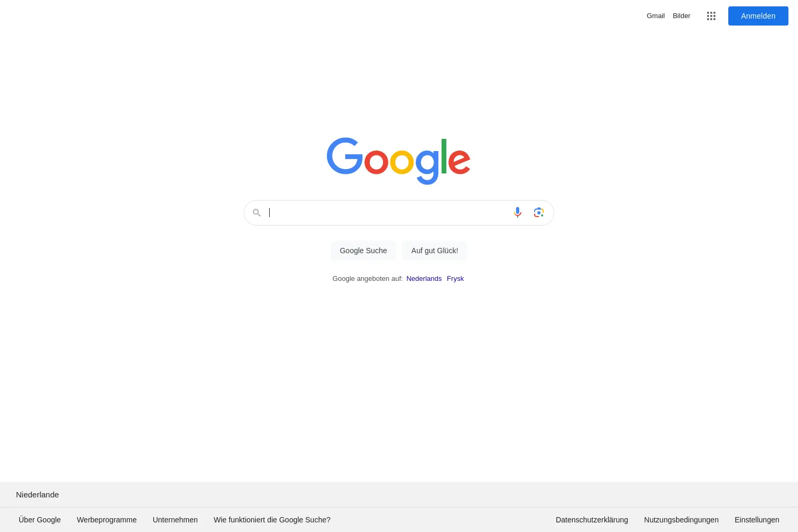Open Wie funktioniert die Google Suche? link
The width and height of the screenshot is (798, 532).
(272, 520)
